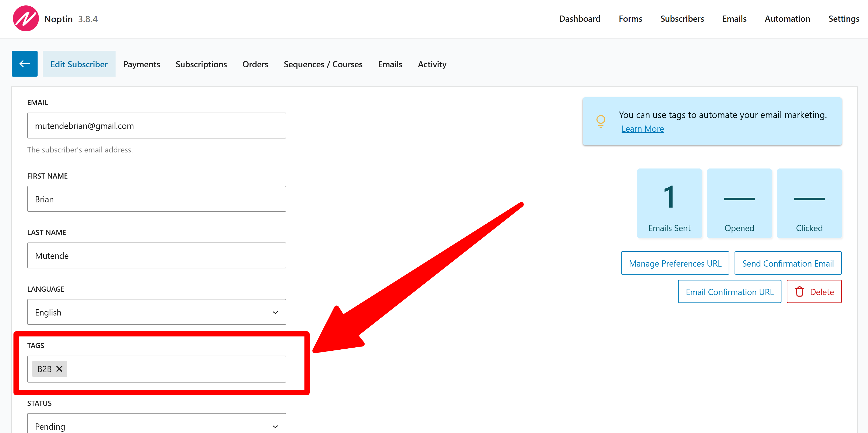Click Send Confirmation Email
The width and height of the screenshot is (868, 433).
tap(788, 263)
